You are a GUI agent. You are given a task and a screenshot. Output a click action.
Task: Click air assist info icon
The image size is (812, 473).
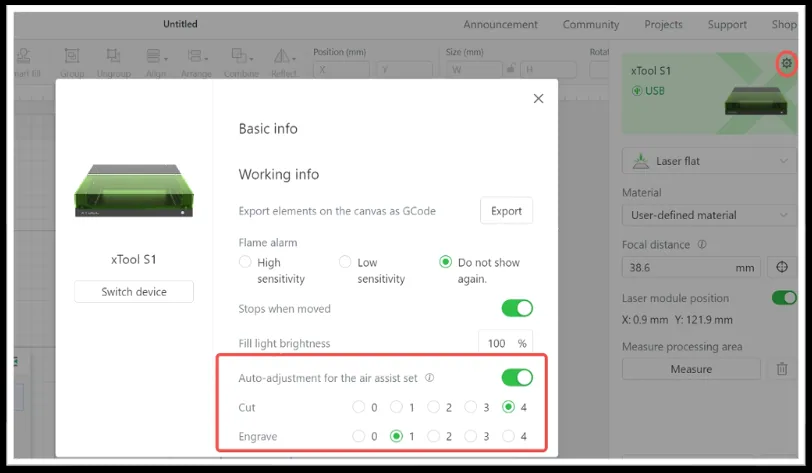[429, 378]
